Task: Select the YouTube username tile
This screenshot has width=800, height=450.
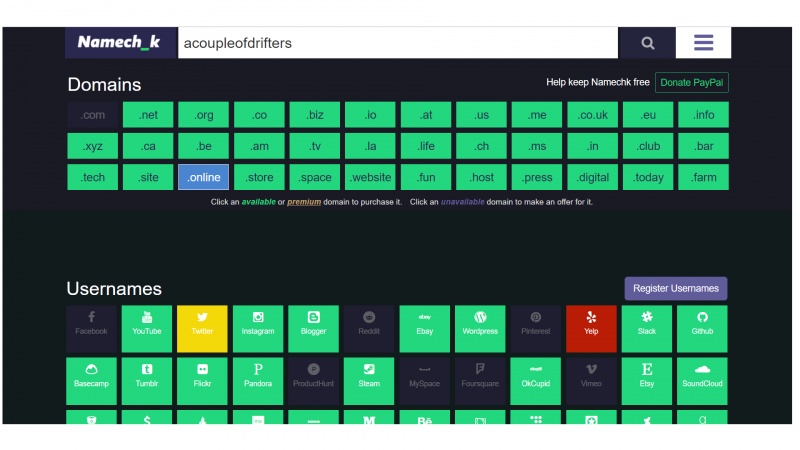Action: tap(147, 329)
